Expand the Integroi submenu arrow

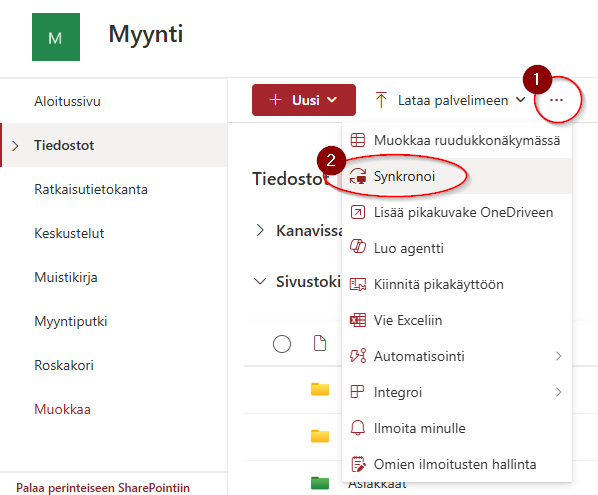[558, 392]
